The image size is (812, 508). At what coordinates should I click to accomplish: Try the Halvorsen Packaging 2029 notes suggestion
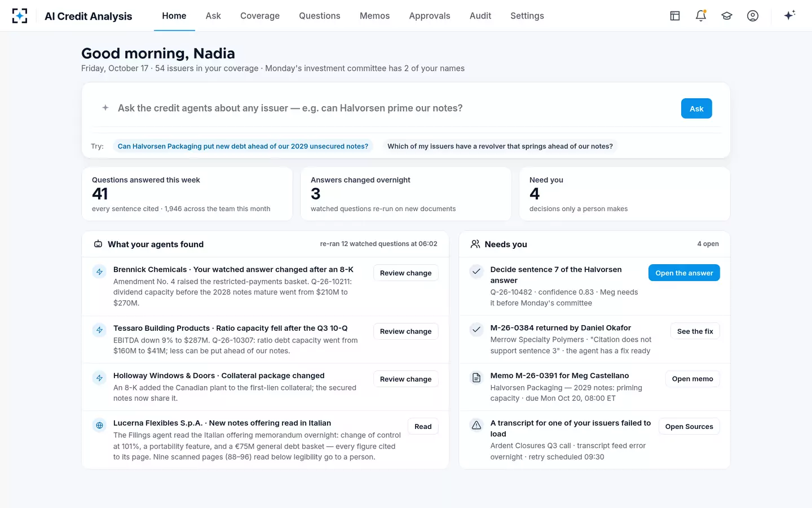[x=243, y=146]
